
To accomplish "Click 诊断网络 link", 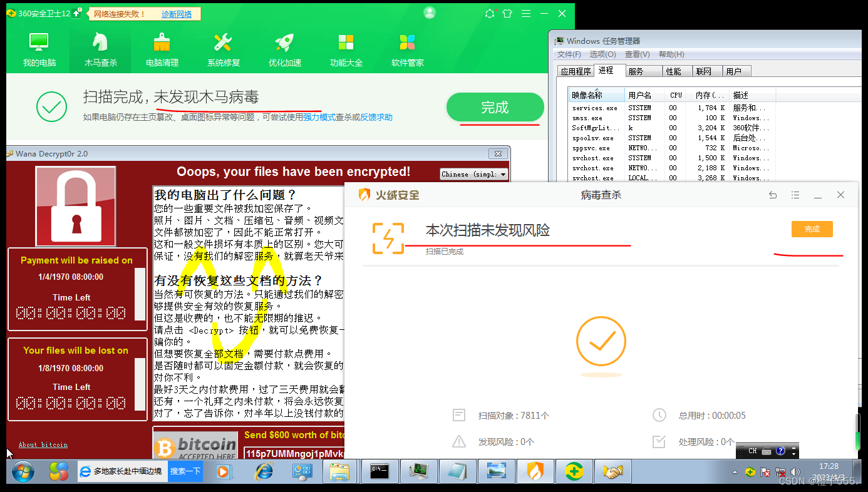I will click(x=177, y=14).
